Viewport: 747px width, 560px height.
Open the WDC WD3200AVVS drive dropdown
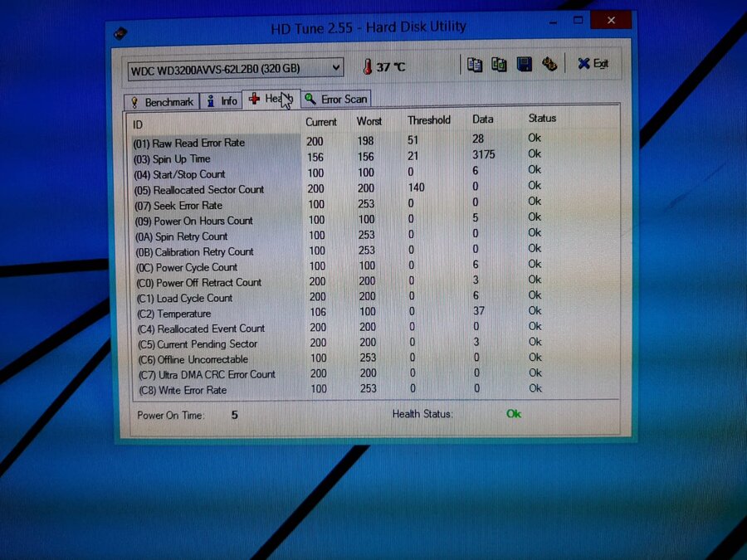(236, 69)
